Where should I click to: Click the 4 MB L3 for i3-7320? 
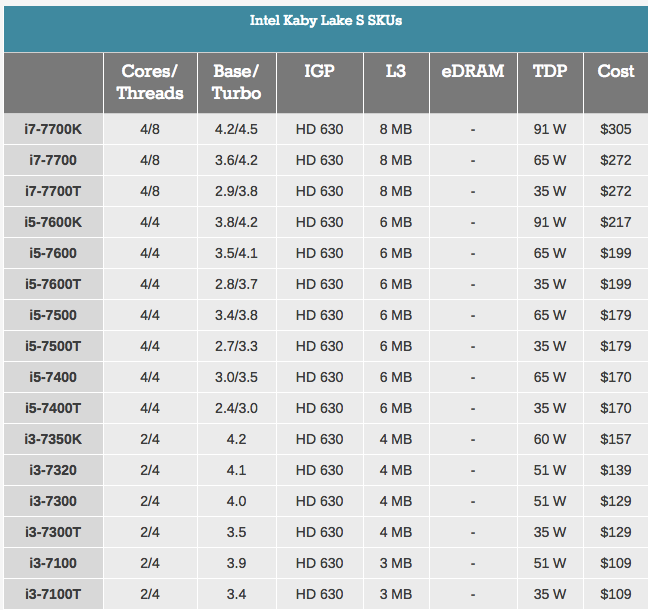[396, 470]
